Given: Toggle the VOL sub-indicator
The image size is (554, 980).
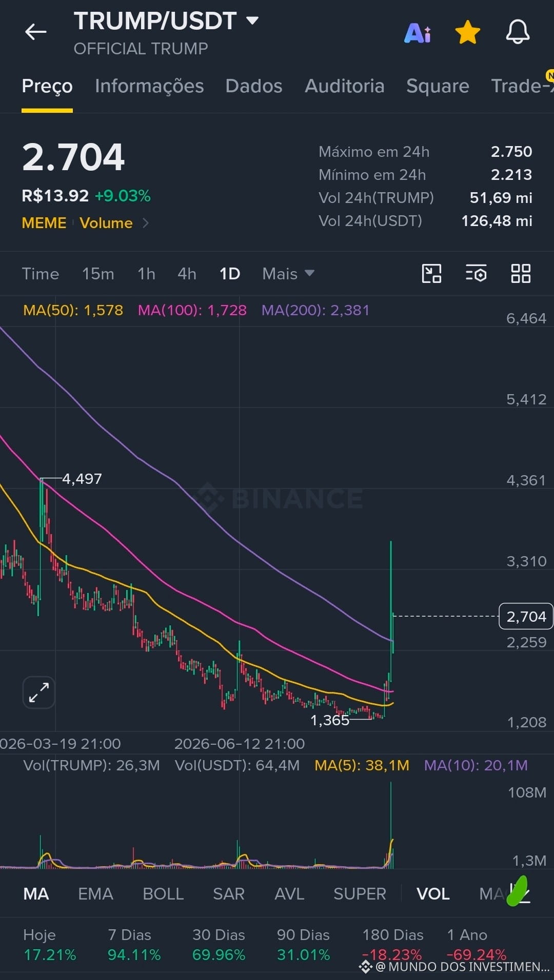Looking at the screenshot, I should (x=433, y=894).
